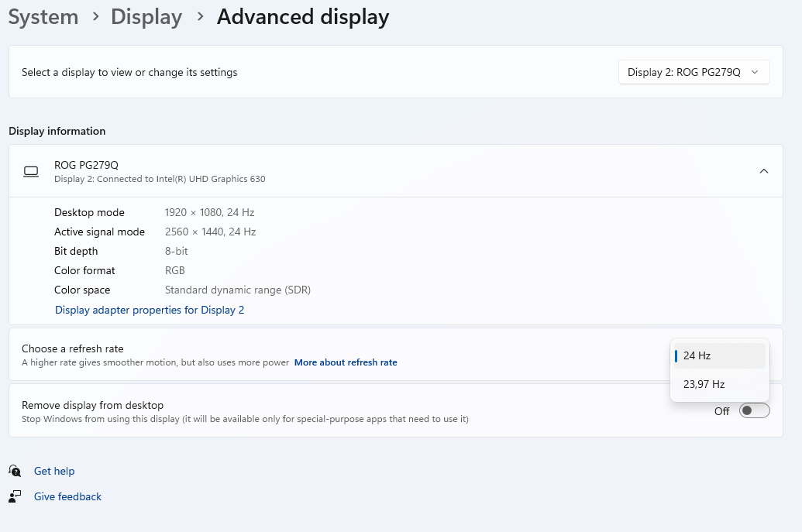Toggle the Remove display from desktop switch
The width and height of the screenshot is (802, 532).
click(x=755, y=411)
